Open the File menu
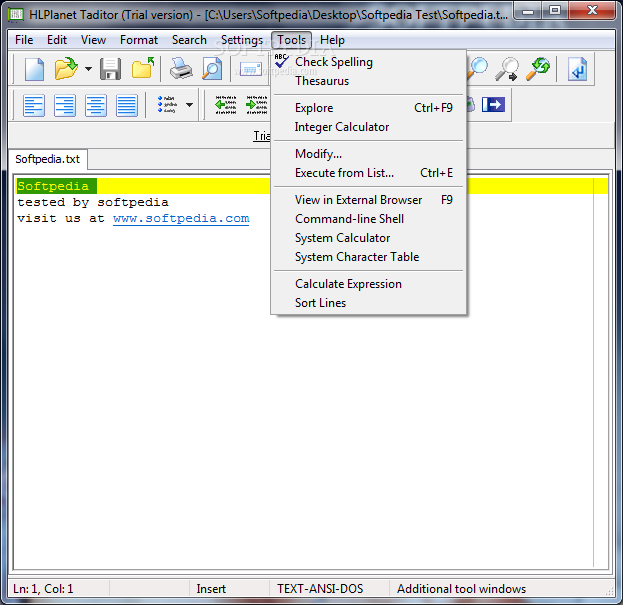 point(24,40)
